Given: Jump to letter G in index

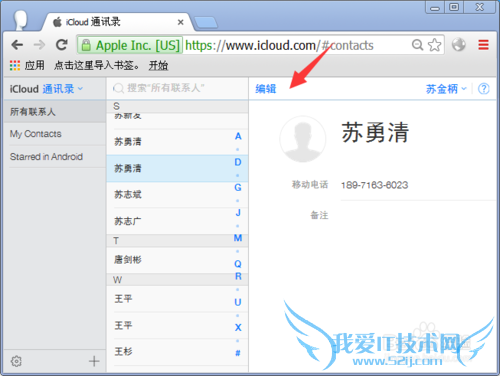Looking at the screenshot, I should 238,187.
